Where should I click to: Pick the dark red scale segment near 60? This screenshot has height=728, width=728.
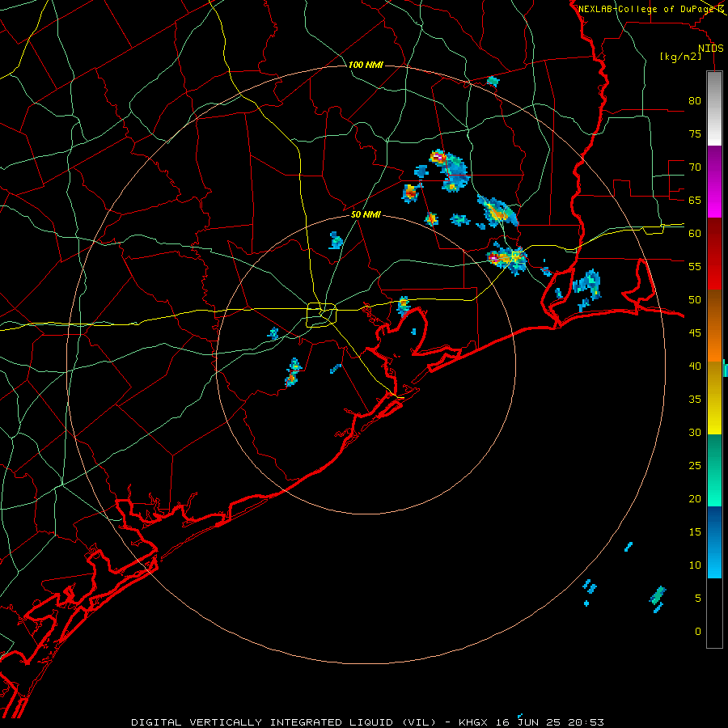[714, 236]
